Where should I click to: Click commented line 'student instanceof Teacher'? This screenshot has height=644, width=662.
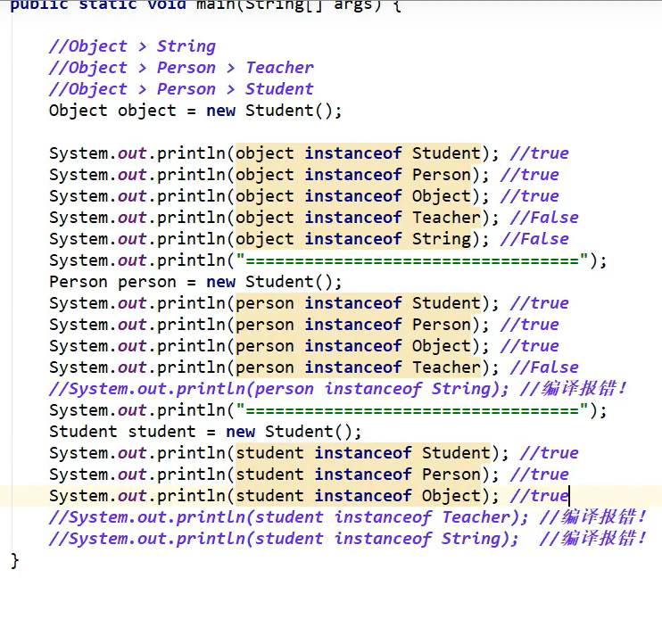(x=347, y=518)
